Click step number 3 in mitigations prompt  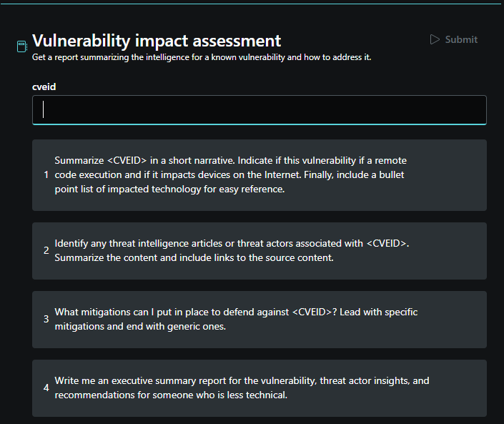coord(46,319)
